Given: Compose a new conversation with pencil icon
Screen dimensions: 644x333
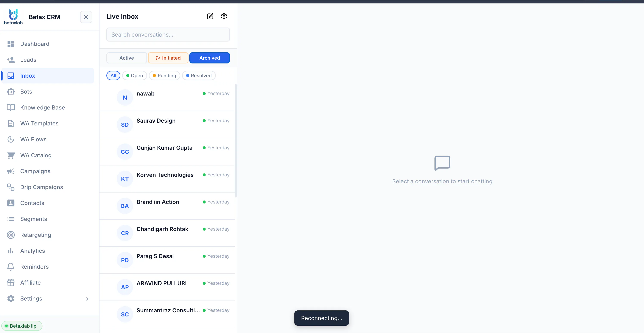Looking at the screenshot, I should 210,17.
